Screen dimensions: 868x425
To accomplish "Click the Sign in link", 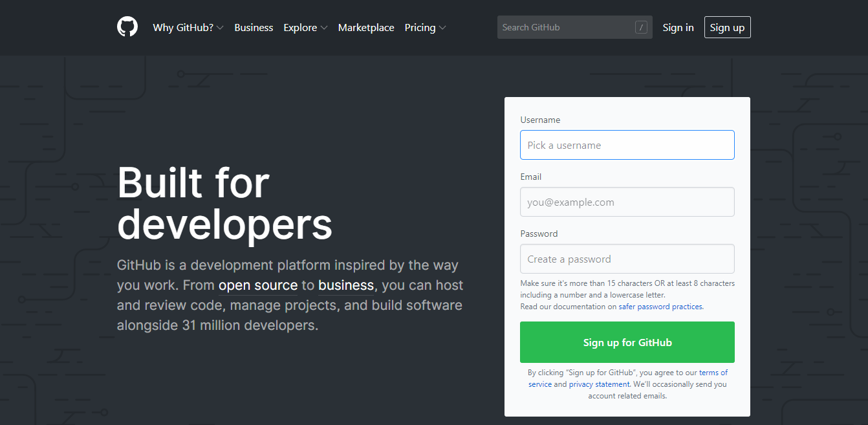I will click(678, 27).
